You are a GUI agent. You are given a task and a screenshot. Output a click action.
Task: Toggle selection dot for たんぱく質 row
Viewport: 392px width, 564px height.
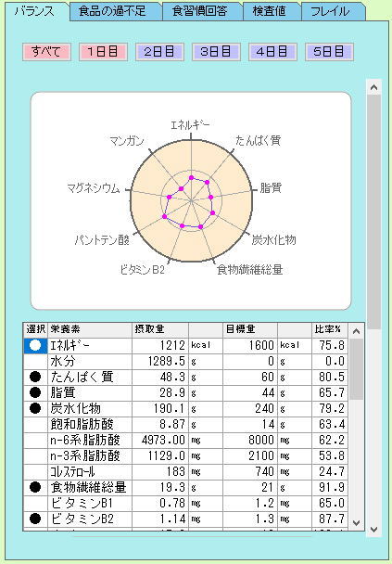tap(35, 377)
